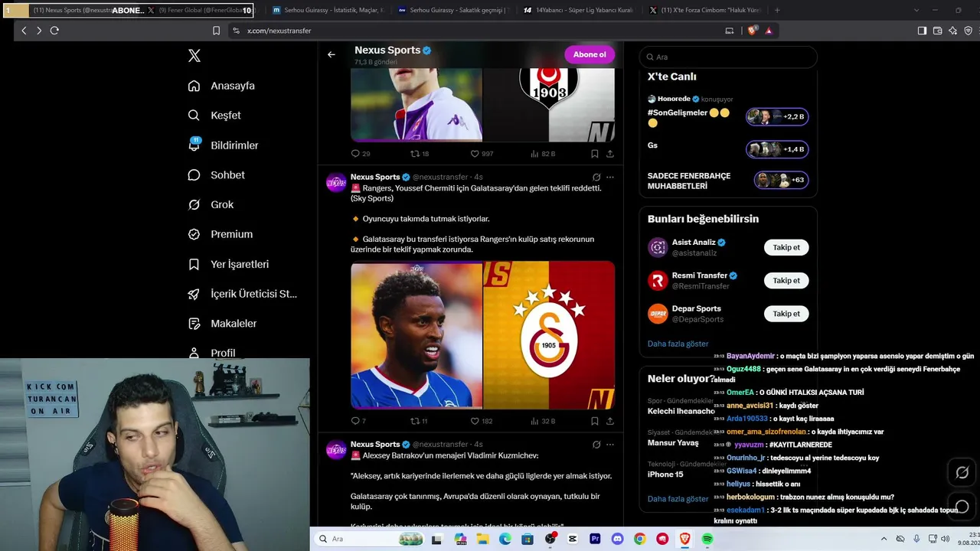Switch to Serhou Guirassy Sakatlık geçmişi tab
This screenshot has width=980, height=551.
pyautogui.click(x=453, y=10)
